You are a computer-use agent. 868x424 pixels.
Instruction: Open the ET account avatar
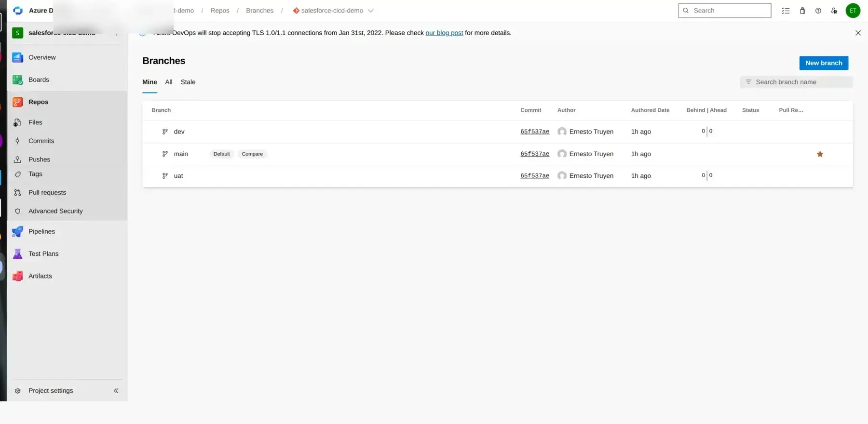[853, 11]
